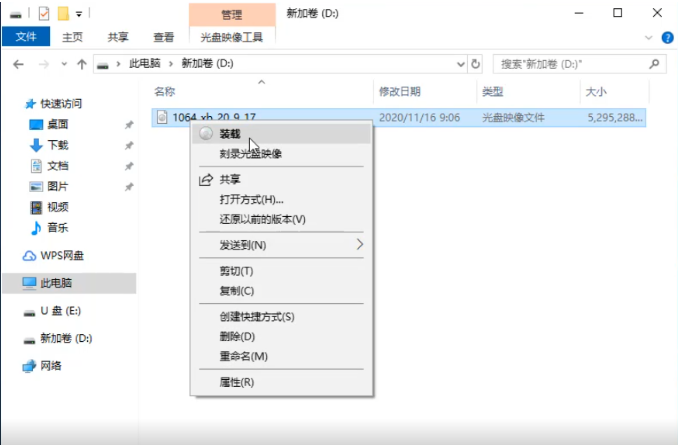Viewport: 678px width, 445px height.
Task: Open 桌面 folder icon in sidebar
Action: pyautogui.click(x=36, y=124)
